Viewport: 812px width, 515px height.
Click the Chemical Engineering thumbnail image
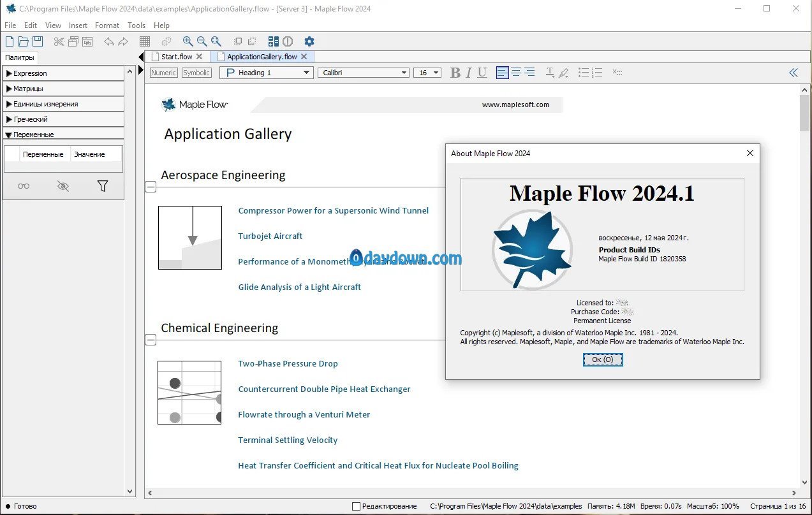coord(189,393)
